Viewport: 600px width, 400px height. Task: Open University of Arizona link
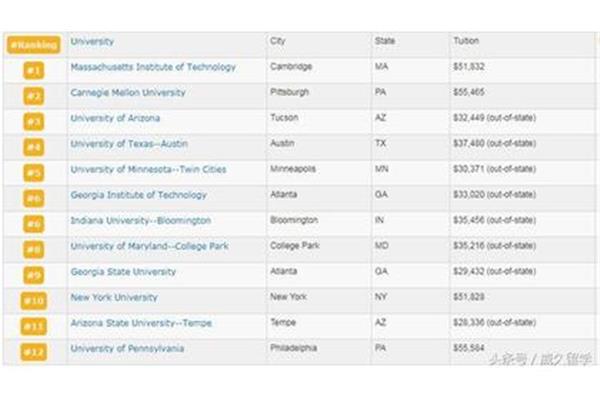tap(115, 118)
